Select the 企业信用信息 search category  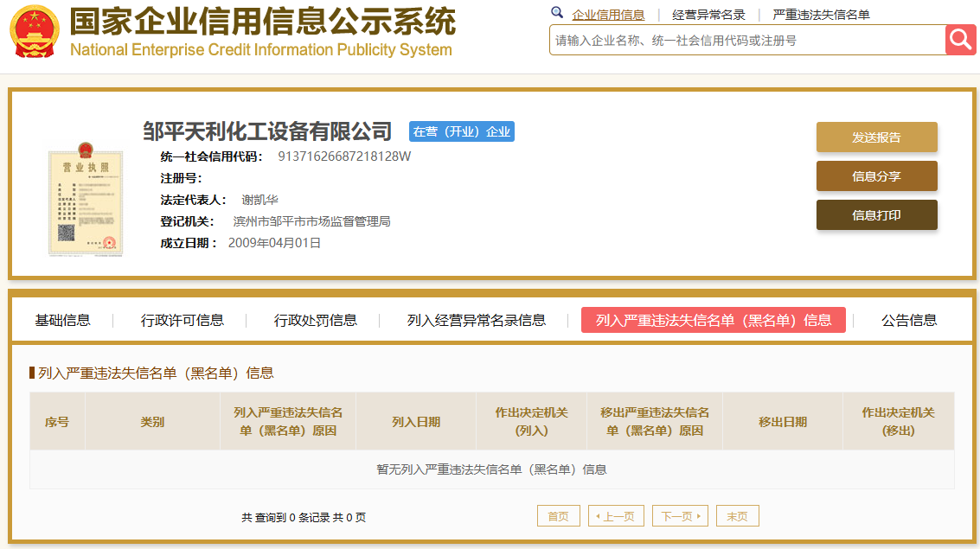608,15
